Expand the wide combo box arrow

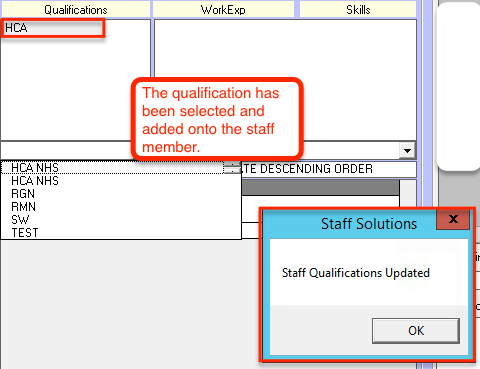(407, 151)
